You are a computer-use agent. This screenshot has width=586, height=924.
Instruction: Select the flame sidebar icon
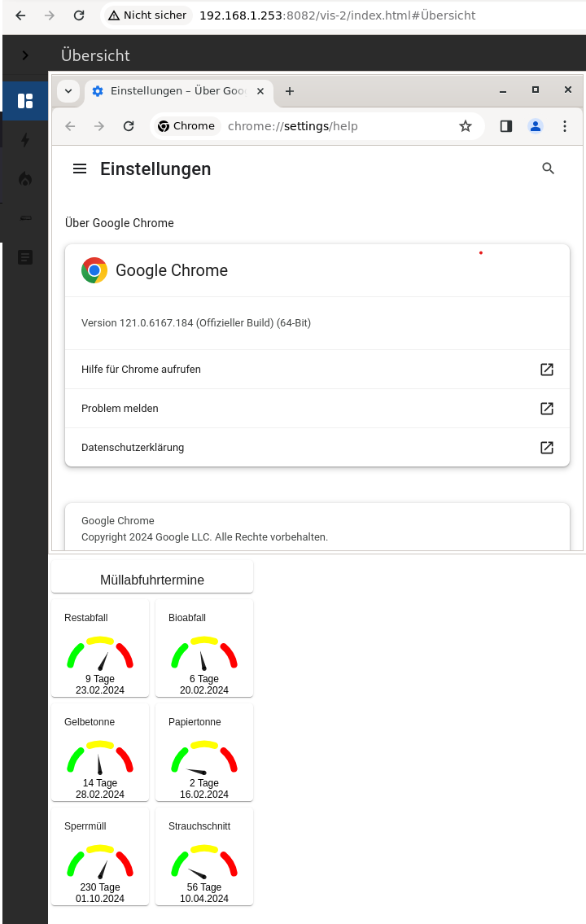[x=25, y=179]
